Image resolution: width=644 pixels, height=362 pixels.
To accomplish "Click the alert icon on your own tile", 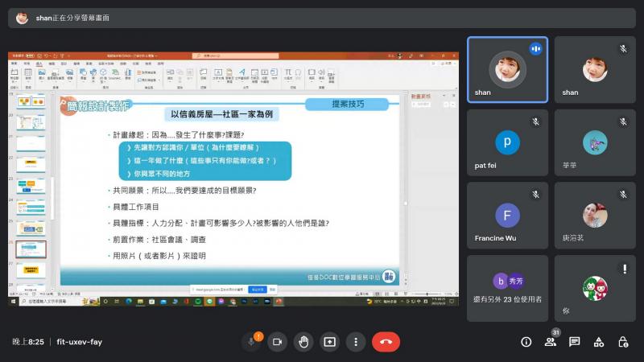I will 625,269.
